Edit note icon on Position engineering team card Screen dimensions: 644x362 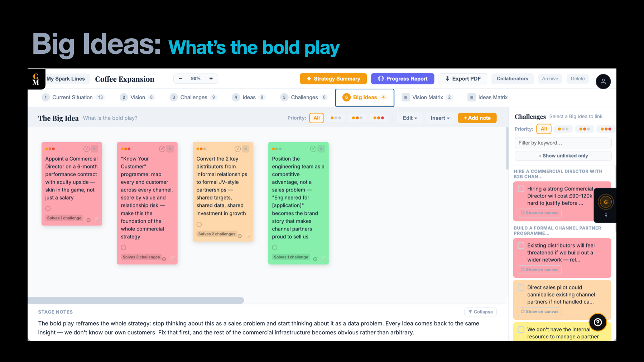click(x=324, y=259)
